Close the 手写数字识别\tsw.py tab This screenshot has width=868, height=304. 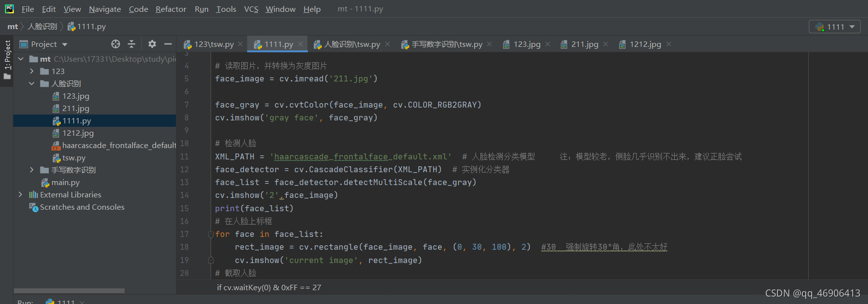pos(489,44)
